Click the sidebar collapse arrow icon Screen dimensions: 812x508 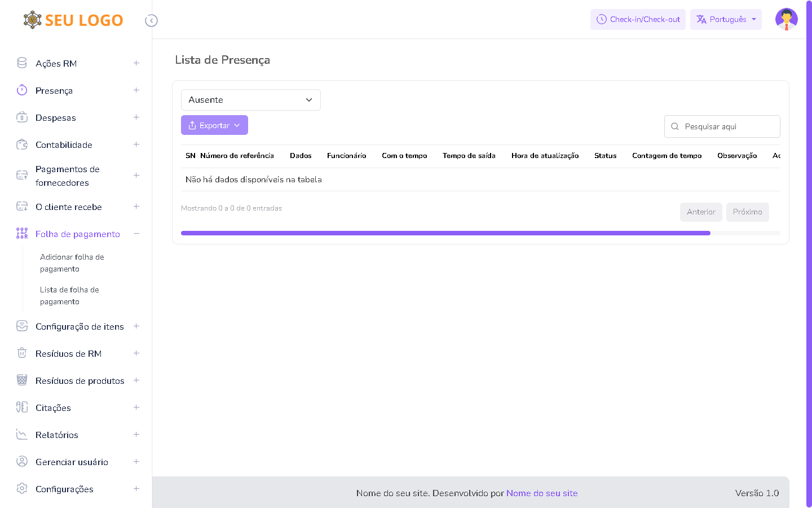(151, 21)
